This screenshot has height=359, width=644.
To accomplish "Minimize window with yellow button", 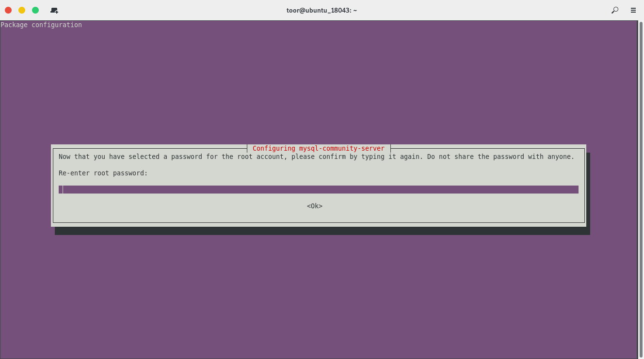I will coord(22,10).
